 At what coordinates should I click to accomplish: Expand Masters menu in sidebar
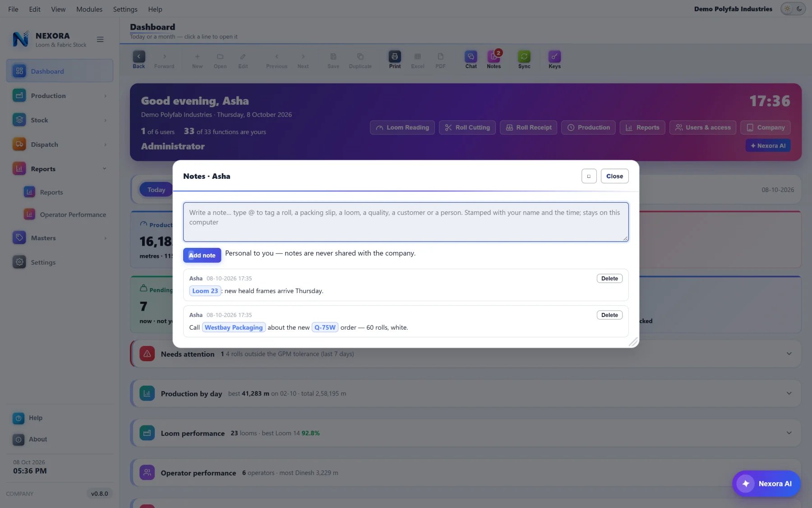pos(60,238)
